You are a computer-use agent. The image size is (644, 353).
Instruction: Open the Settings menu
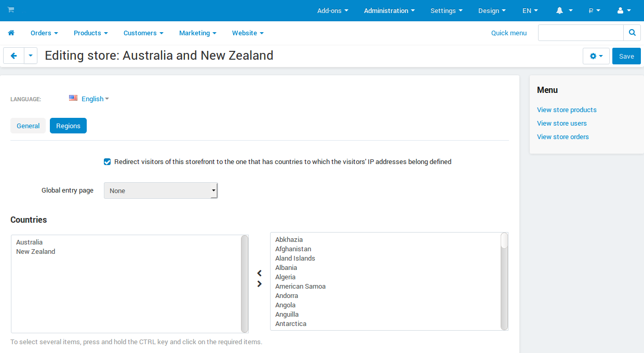click(x=447, y=10)
